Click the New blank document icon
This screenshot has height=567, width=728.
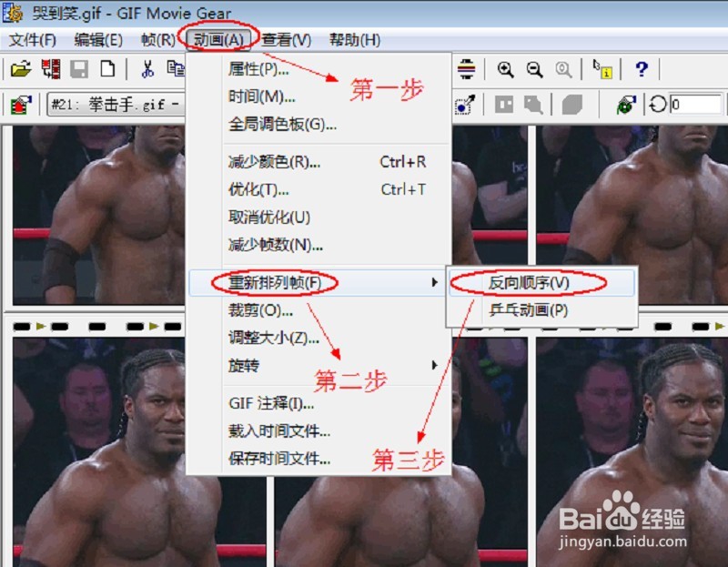click(x=107, y=69)
